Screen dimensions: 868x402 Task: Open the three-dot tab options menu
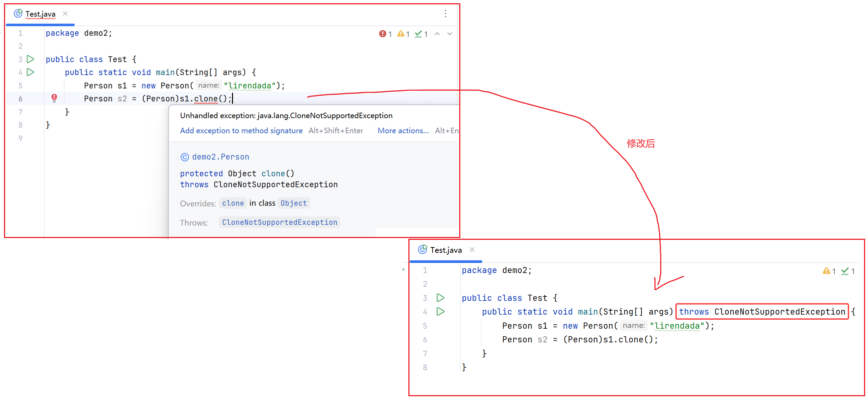click(446, 14)
